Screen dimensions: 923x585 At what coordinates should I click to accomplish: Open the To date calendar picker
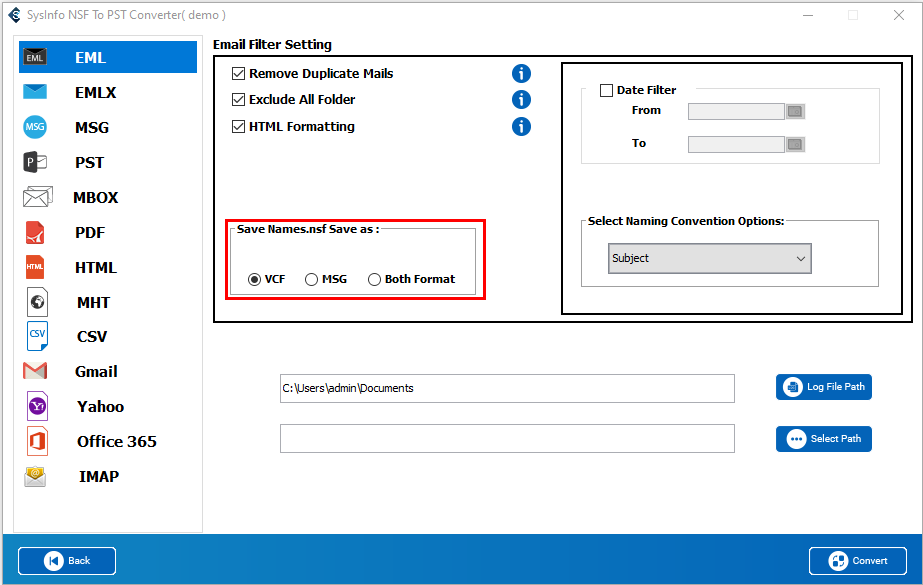(795, 144)
